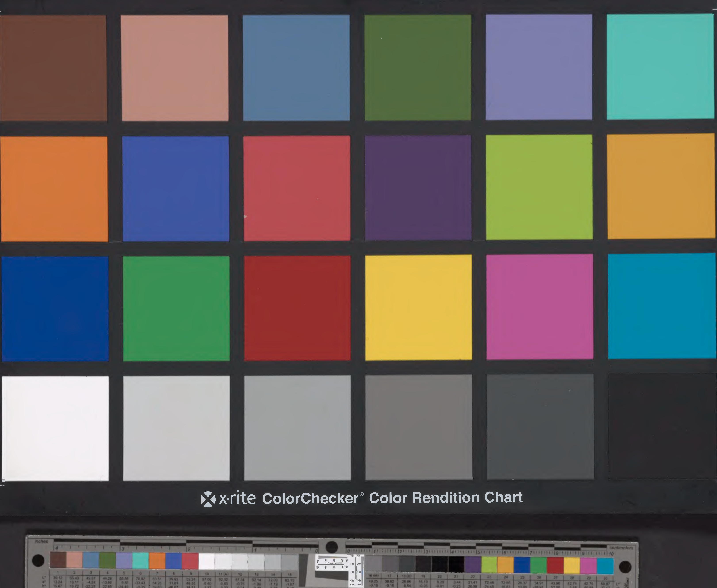Select the large light skin pink patch

click(175, 68)
